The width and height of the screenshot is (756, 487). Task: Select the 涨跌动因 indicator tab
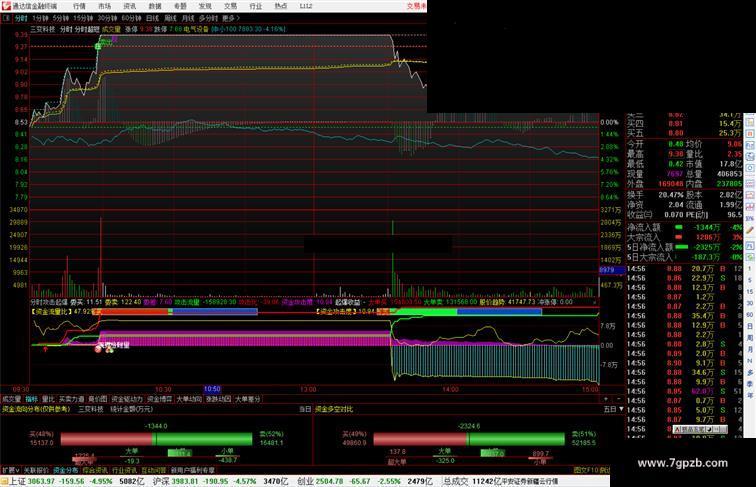point(218,399)
